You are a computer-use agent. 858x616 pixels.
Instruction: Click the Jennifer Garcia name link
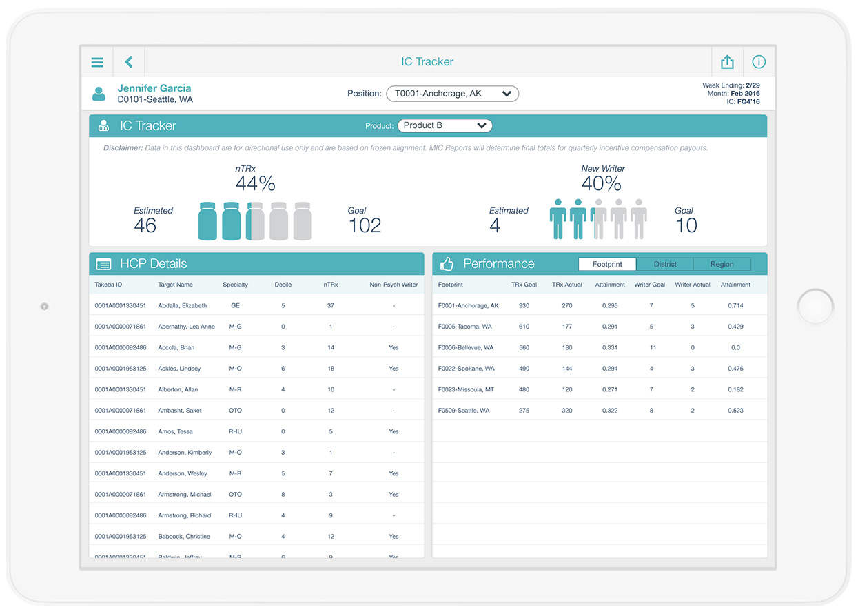[x=154, y=88]
